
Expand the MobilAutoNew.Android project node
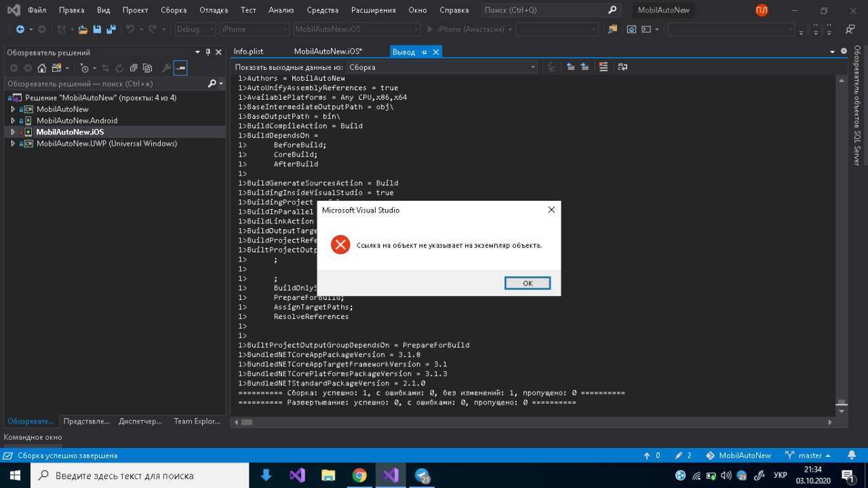pyautogui.click(x=12, y=120)
